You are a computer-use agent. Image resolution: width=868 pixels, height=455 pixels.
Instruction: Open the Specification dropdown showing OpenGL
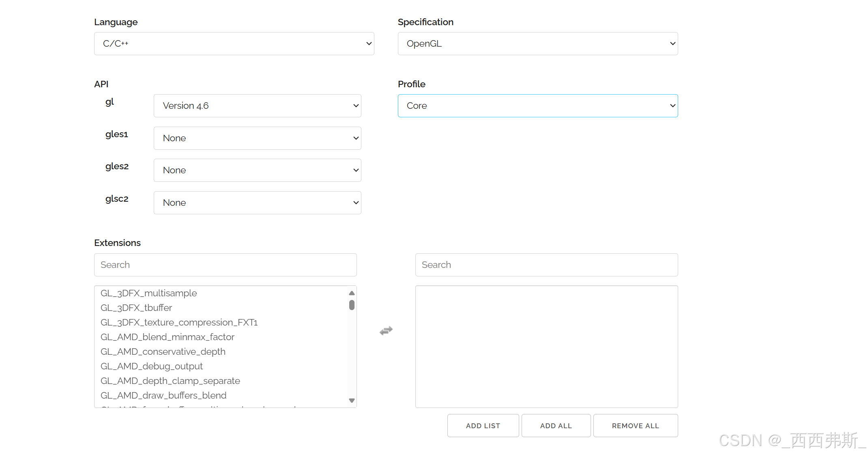click(537, 44)
